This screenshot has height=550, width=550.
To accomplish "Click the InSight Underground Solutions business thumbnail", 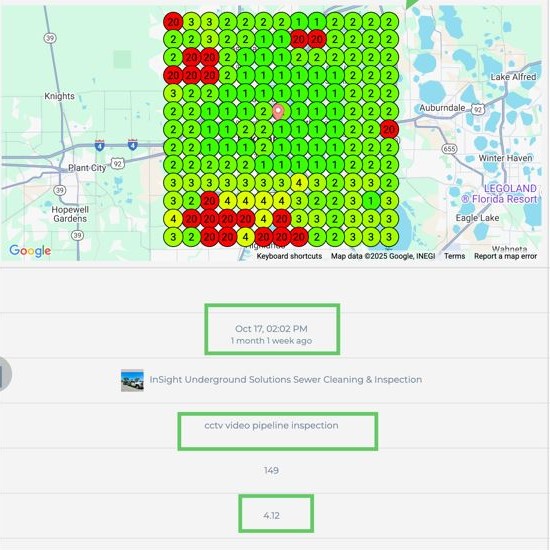I will click(132, 380).
